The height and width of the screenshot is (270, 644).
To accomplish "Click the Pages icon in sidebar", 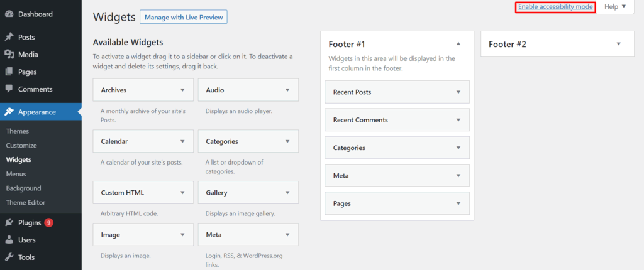I will 9,72.
